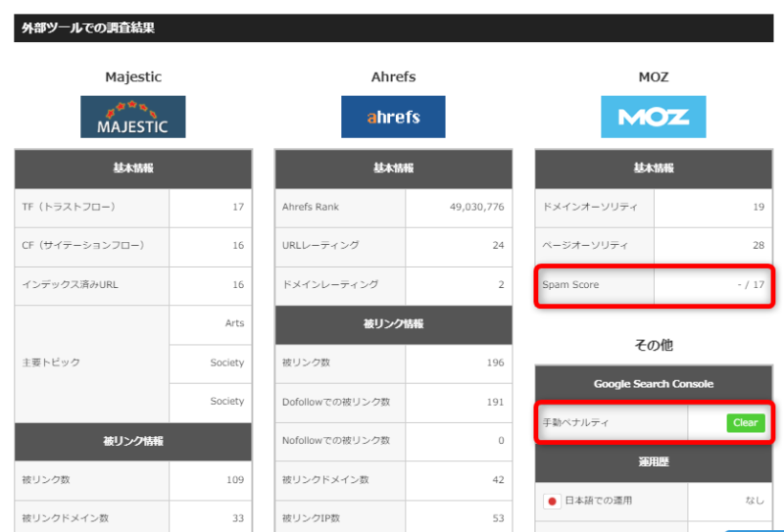The width and height of the screenshot is (784, 532).
Task: Select the インデックス済みURL label
Action: click(70, 285)
